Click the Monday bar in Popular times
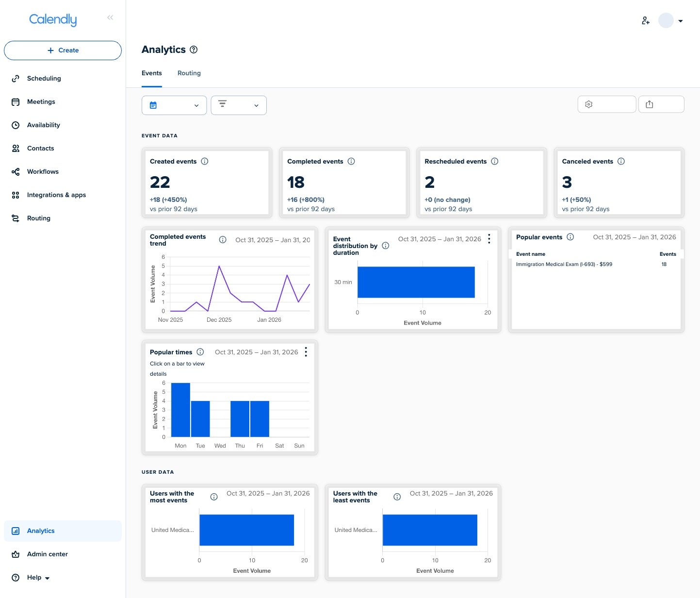Image resolution: width=700 pixels, height=598 pixels. point(180,409)
